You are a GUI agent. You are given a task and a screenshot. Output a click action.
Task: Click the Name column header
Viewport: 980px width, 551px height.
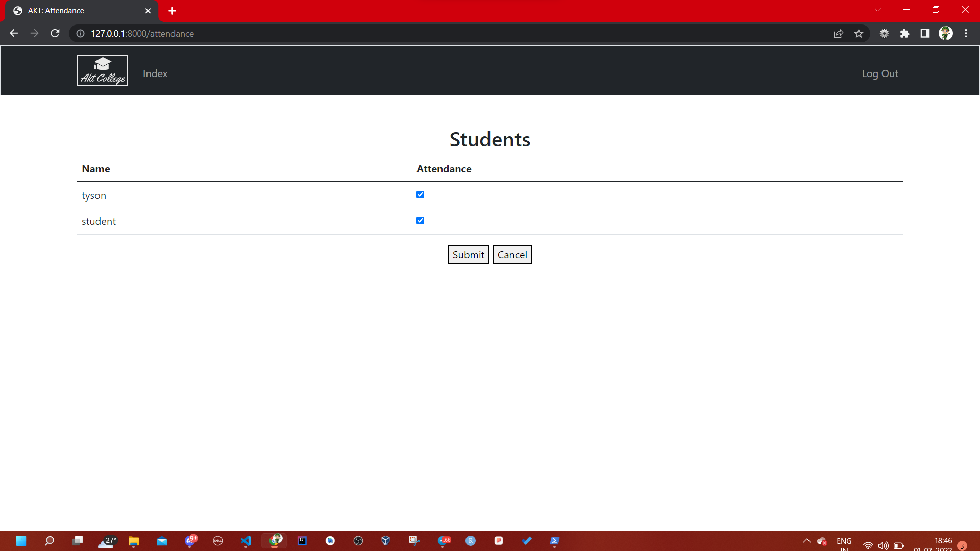[96, 169]
